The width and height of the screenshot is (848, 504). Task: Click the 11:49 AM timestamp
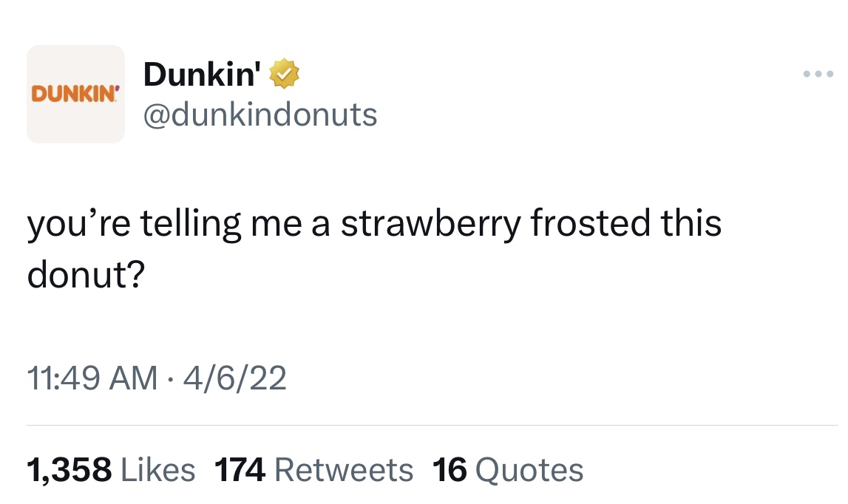[x=92, y=379]
